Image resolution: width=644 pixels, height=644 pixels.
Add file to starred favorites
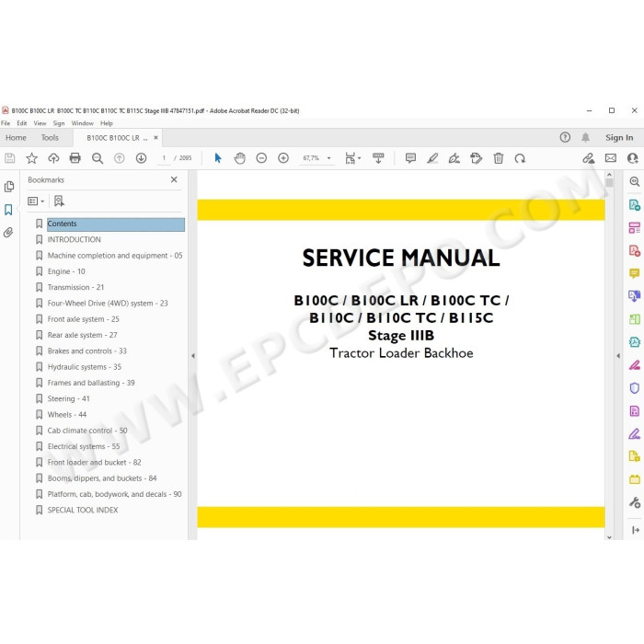[31, 158]
